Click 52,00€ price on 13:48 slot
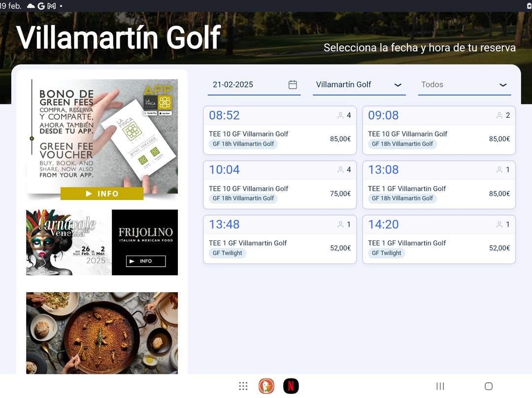This screenshot has height=398, width=532. (x=340, y=248)
